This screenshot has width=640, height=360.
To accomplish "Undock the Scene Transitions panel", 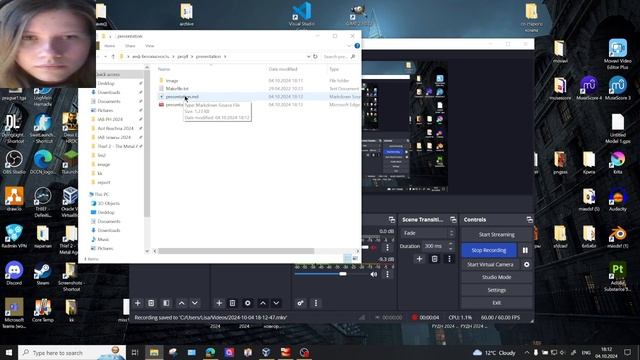I will click(x=453, y=220).
